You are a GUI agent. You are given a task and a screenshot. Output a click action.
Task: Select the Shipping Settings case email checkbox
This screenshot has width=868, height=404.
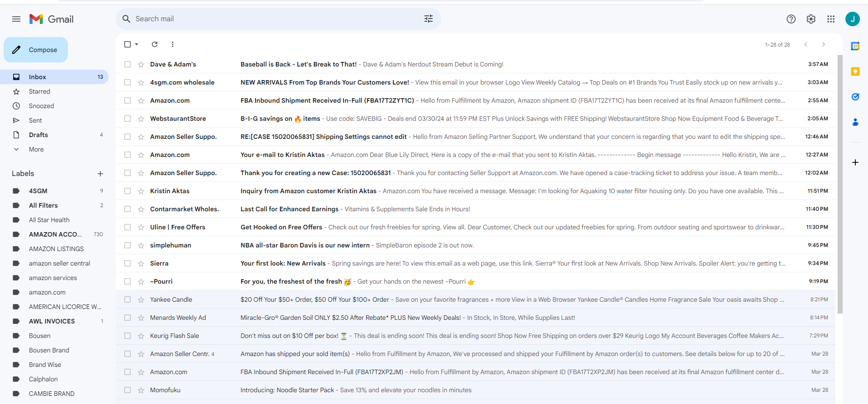(x=127, y=137)
